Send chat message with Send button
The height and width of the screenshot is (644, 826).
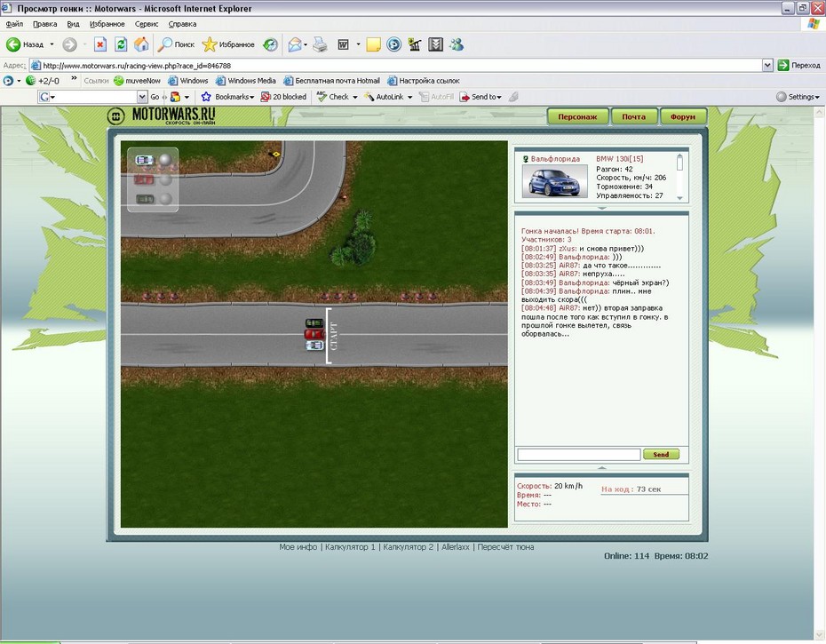661,454
